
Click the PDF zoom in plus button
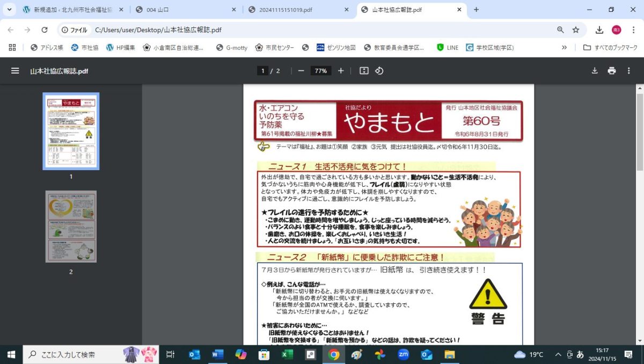(341, 71)
